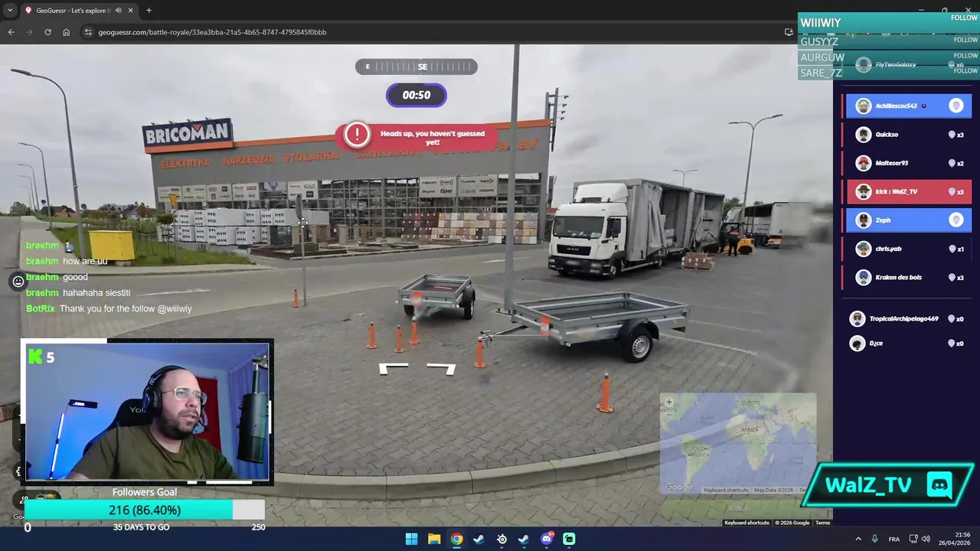The image size is (980, 551).
Task: Reload the GeoGuessr page
Action: pyautogui.click(x=47, y=32)
